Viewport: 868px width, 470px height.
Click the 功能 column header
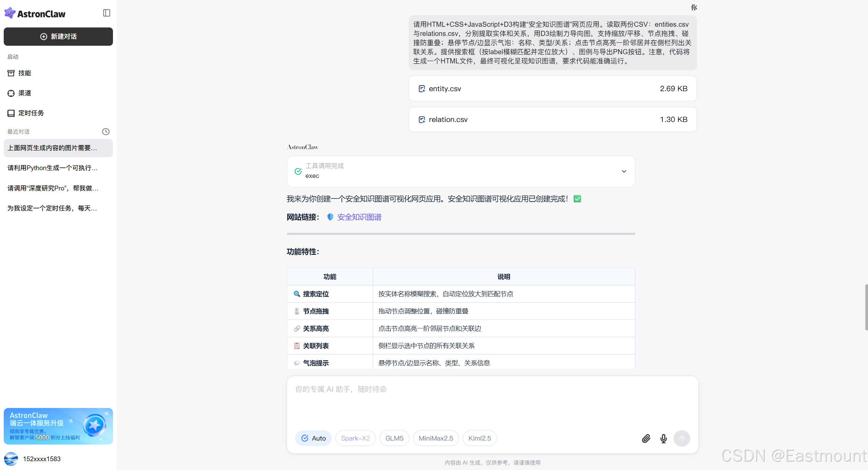coord(330,277)
